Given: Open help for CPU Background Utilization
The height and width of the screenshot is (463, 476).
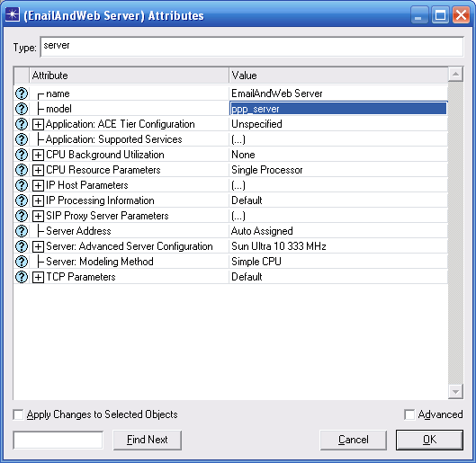Looking at the screenshot, I should click(x=22, y=155).
